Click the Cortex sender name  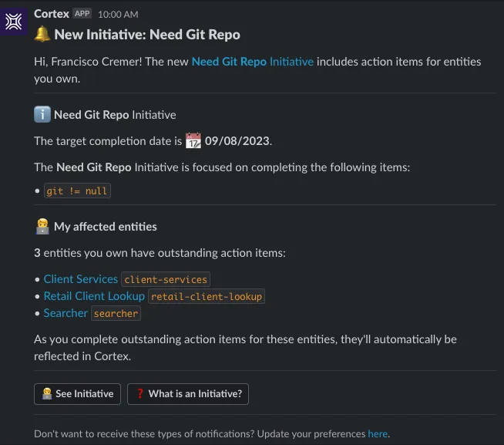52,14
